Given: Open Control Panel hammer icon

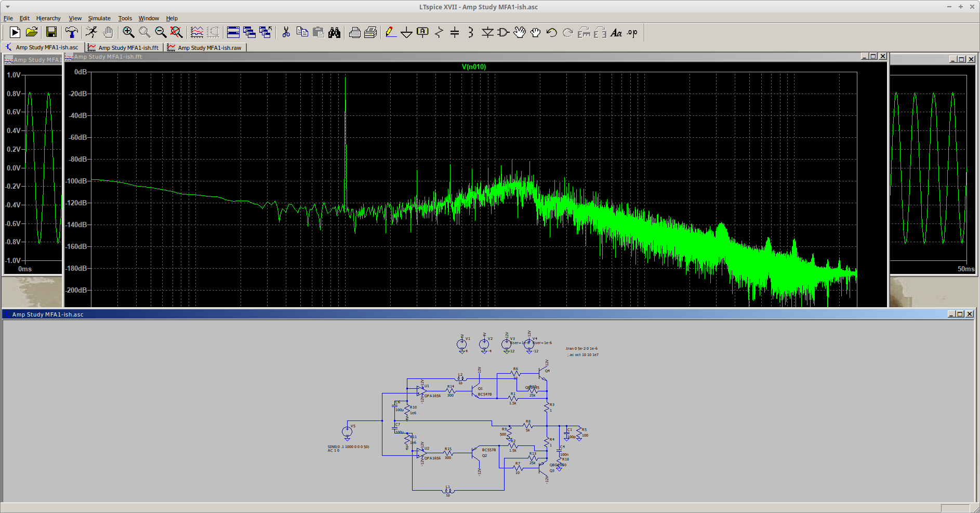Looking at the screenshot, I should (72, 33).
